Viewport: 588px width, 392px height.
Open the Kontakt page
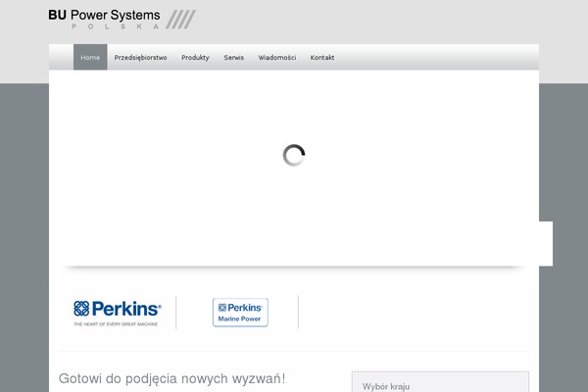pyautogui.click(x=322, y=58)
